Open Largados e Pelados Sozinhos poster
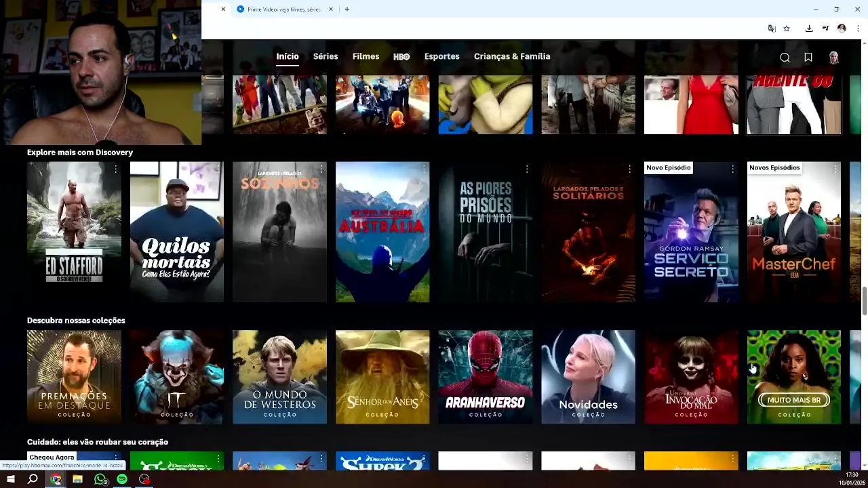Viewport: 868px width, 488px height. pyautogui.click(x=279, y=232)
